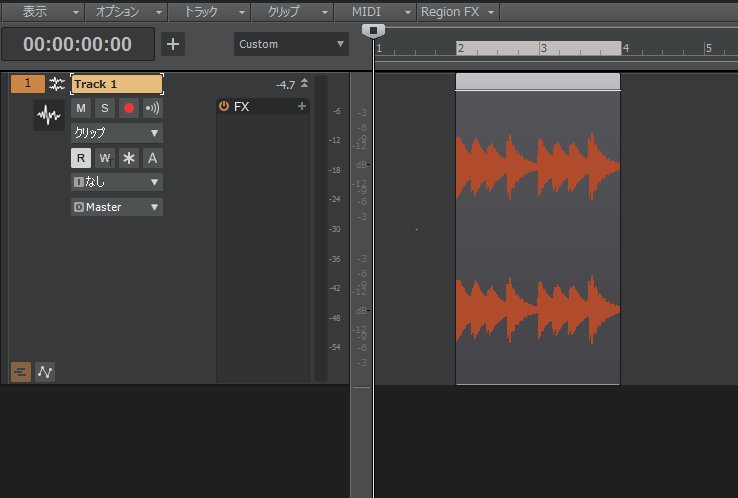Bypass the FX rack power button

tap(224, 106)
